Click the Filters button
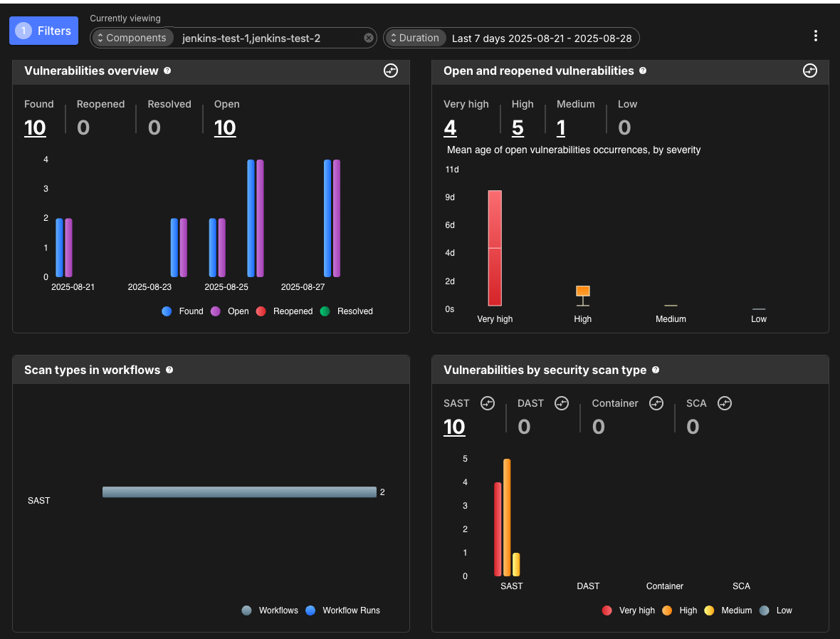This screenshot has width=840, height=639. (43, 31)
